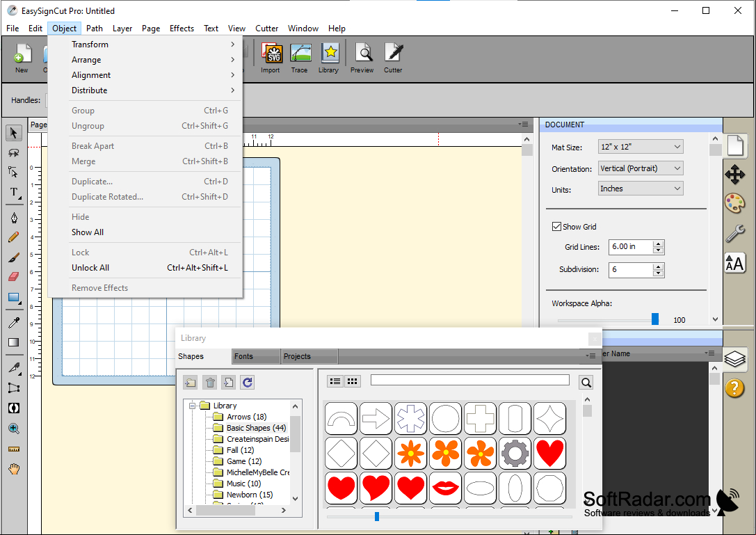
Task: Decrease the Subdivision stepper value
Action: click(x=658, y=273)
